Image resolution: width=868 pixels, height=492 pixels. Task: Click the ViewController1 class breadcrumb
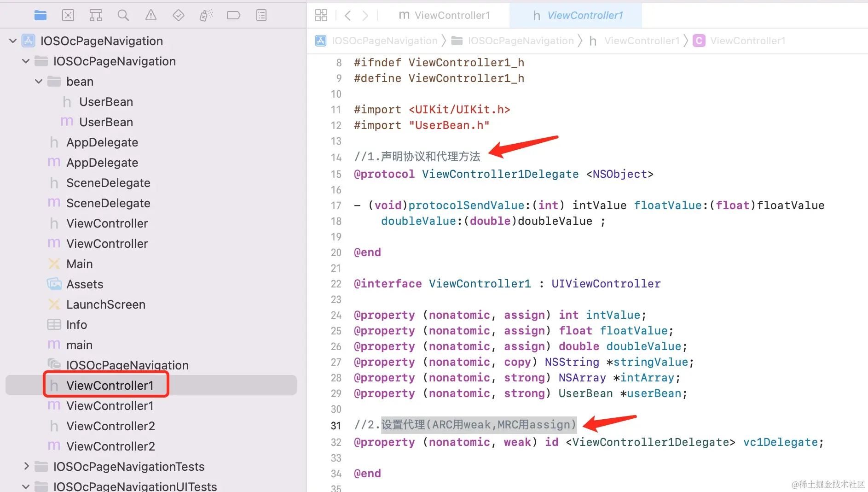(747, 41)
